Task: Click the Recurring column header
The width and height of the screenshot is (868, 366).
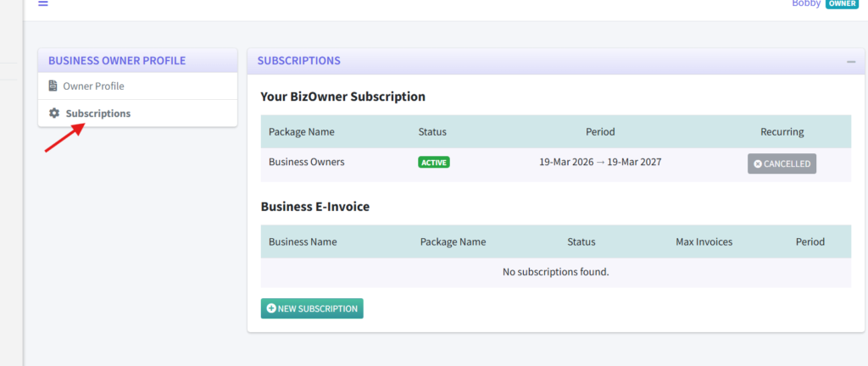Action: coord(782,131)
